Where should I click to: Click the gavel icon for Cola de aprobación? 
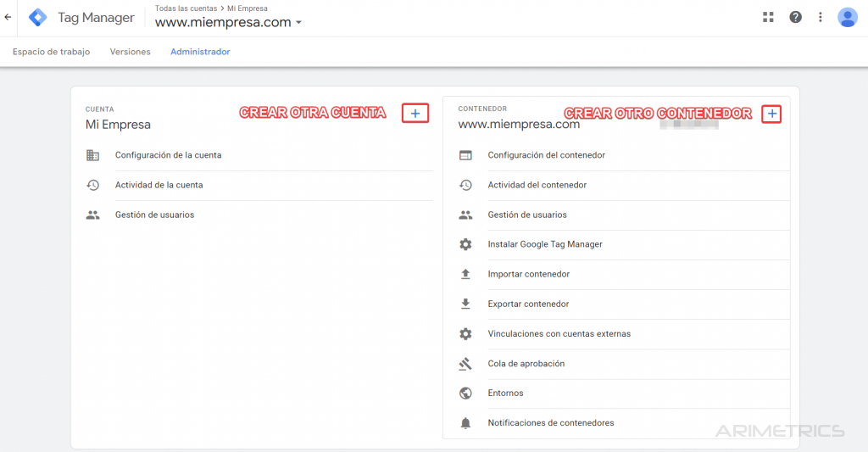pos(465,363)
